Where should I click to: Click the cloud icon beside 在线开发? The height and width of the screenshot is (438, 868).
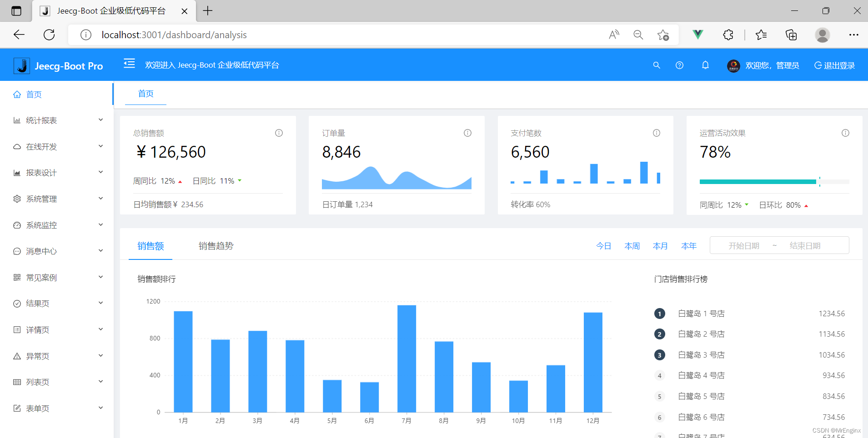(x=17, y=147)
